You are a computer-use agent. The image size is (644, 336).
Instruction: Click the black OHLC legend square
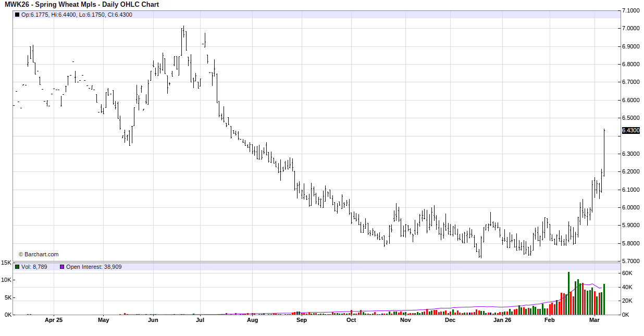[17, 15]
